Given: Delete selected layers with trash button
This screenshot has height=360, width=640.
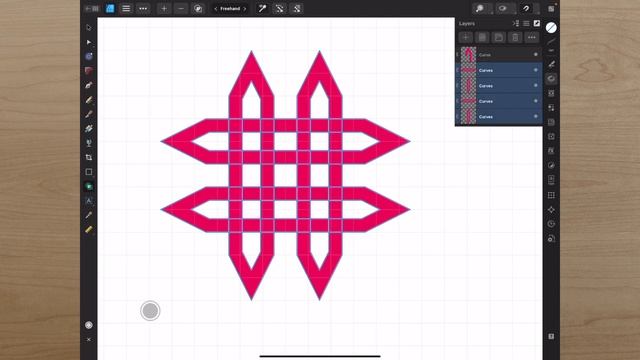Looking at the screenshot, I should click(x=515, y=38).
